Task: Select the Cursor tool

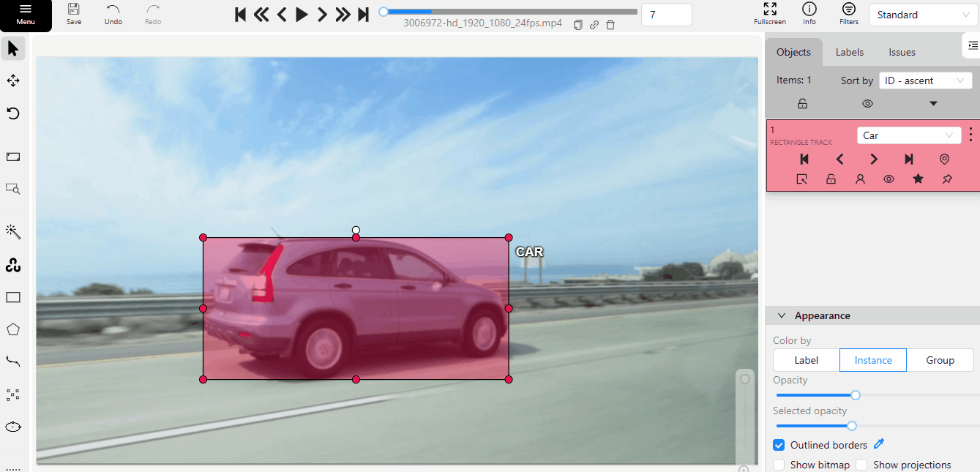Action: (x=13, y=49)
